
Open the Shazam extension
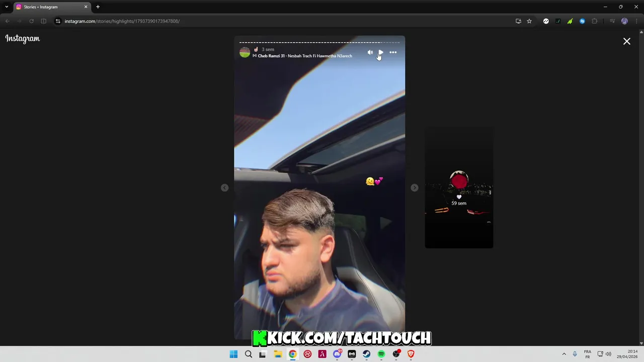click(x=582, y=21)
